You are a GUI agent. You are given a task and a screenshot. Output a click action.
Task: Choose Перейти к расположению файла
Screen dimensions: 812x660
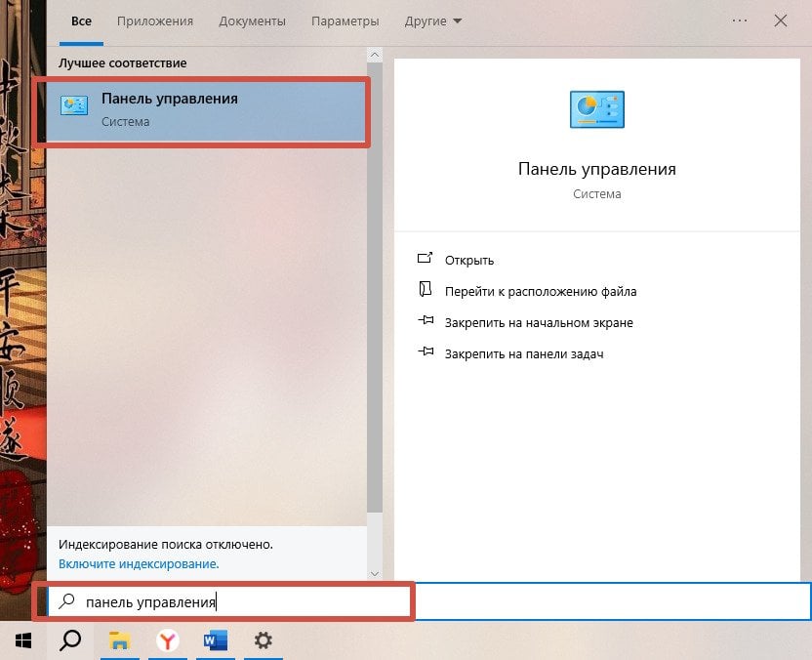click(541, 292)
